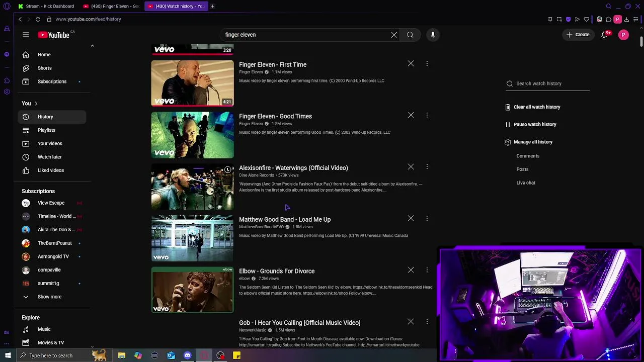Screen dimensions: 644x362
Task: Open View Escape channel subscription
Action: click(52, 203)
